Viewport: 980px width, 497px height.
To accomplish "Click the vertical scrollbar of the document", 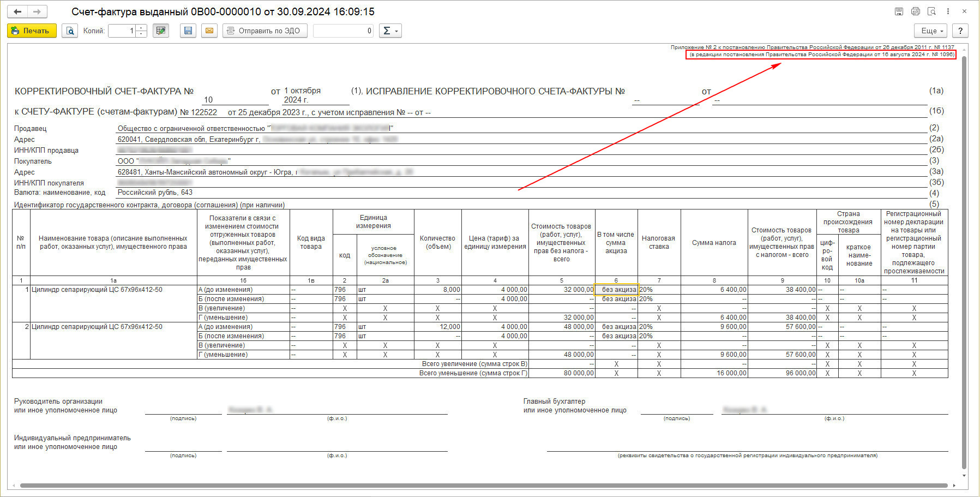I will pyautogui.click(x=964, y=262).
